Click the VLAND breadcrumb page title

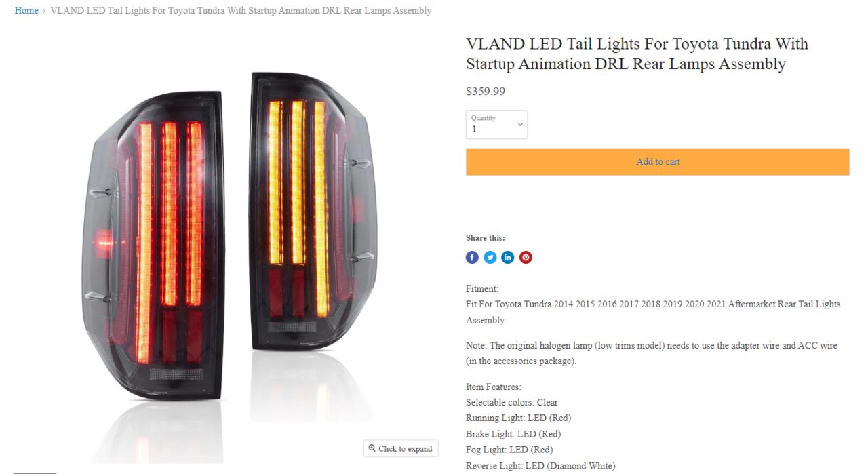click(241, 11)
